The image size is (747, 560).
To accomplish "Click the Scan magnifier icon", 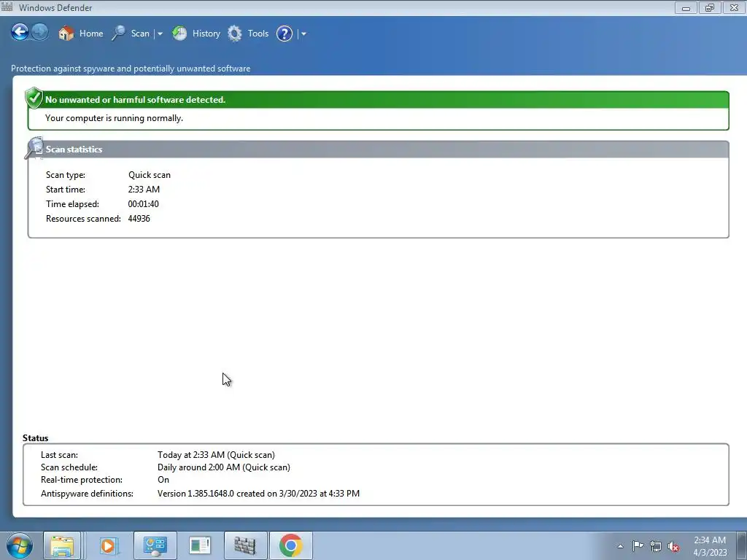I will (x=119, y=34).
